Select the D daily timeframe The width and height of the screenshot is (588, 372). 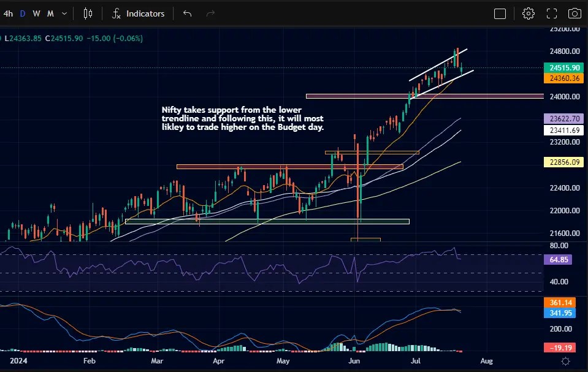coord(23,14)
